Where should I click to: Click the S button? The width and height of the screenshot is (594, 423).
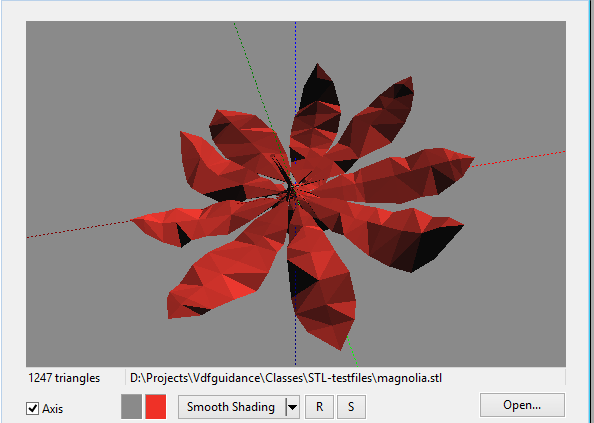351,407
